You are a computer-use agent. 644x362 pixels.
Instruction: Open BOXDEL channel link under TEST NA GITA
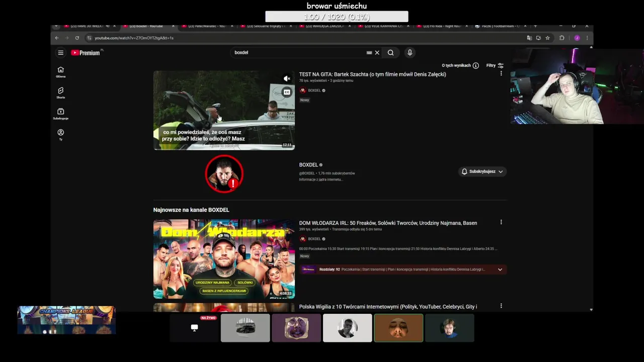(x=314, y=90)
